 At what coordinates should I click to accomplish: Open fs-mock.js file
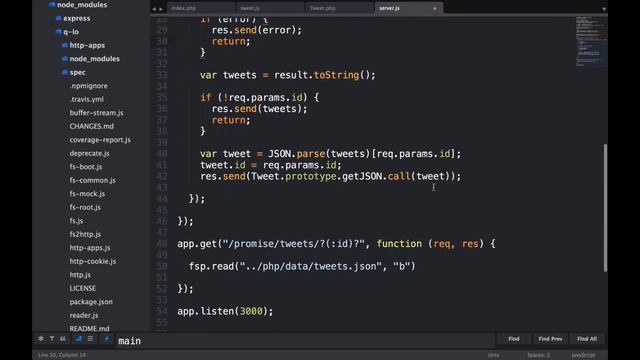point(87,193)
